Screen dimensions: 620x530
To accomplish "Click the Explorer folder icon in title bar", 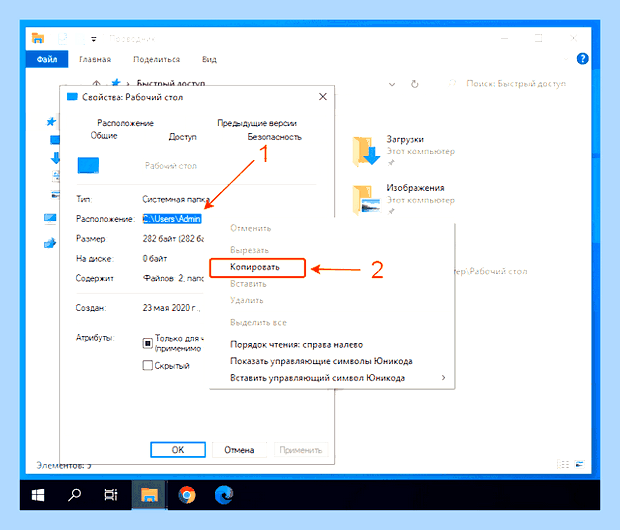I will pyautogui.click(x=38, y=38).
